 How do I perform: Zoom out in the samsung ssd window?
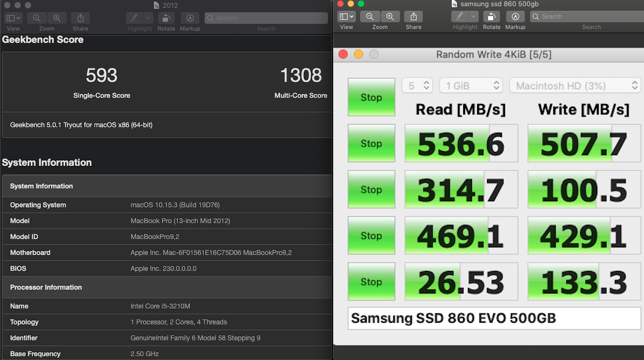click(x=370, y=17)
